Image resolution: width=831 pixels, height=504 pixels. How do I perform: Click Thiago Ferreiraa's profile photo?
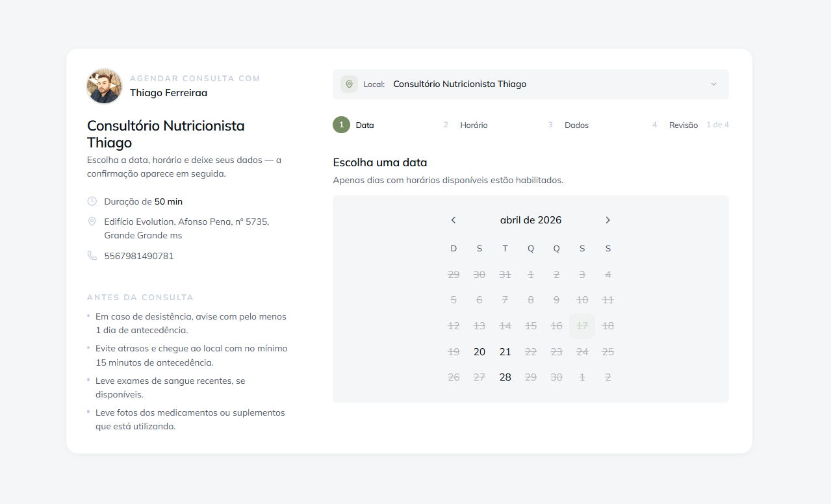[104, 86]
